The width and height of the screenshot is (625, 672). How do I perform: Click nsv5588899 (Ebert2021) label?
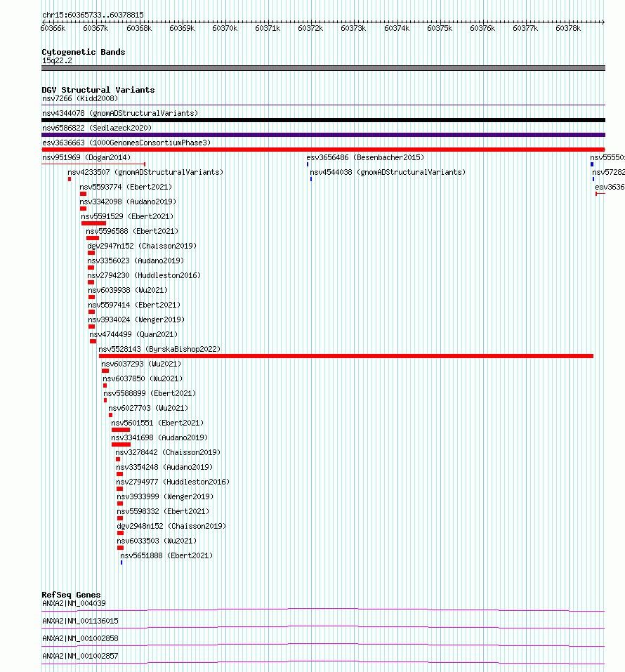(x=150, y=393)
